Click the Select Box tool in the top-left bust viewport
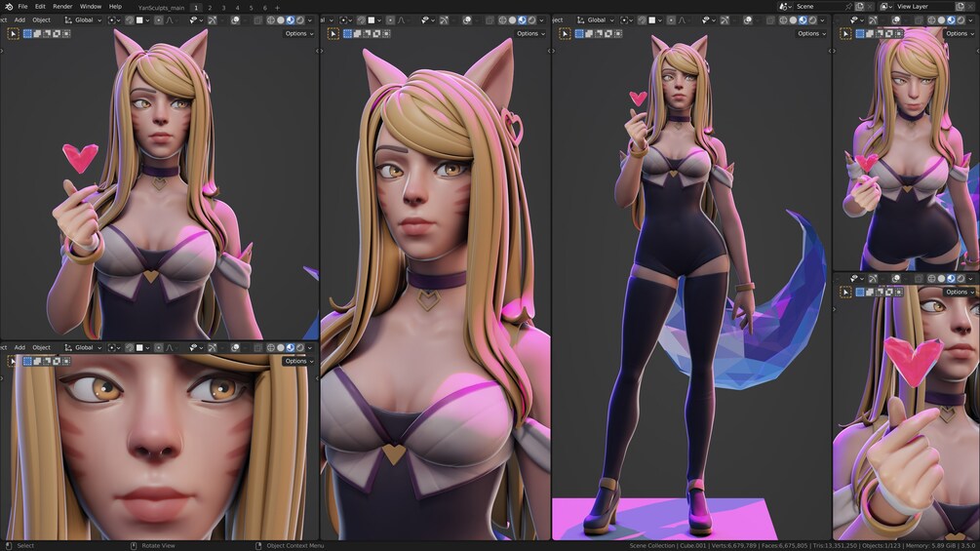Screen dimensions: 980x551 click(13, 34)
